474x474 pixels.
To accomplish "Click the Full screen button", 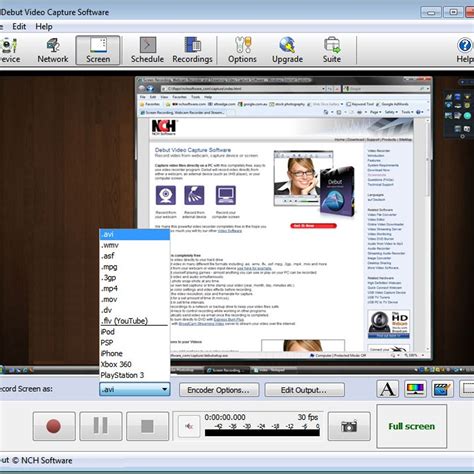I will (412, 426).
